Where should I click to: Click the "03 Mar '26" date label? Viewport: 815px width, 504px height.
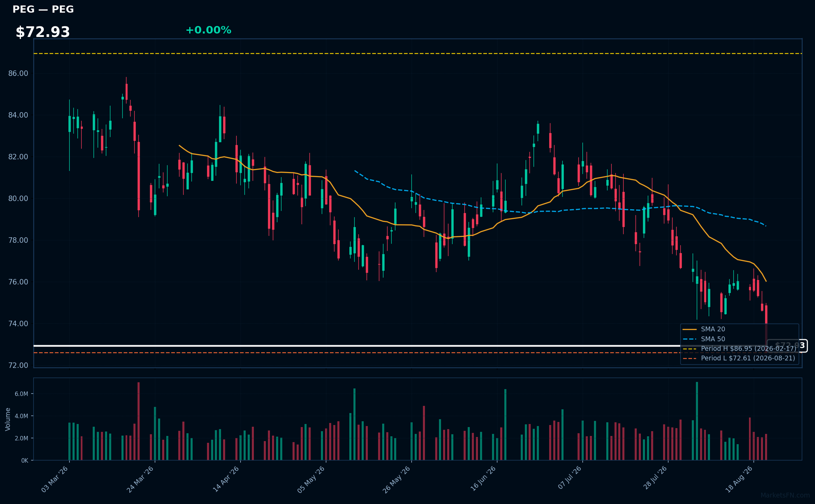click(55, 479)
